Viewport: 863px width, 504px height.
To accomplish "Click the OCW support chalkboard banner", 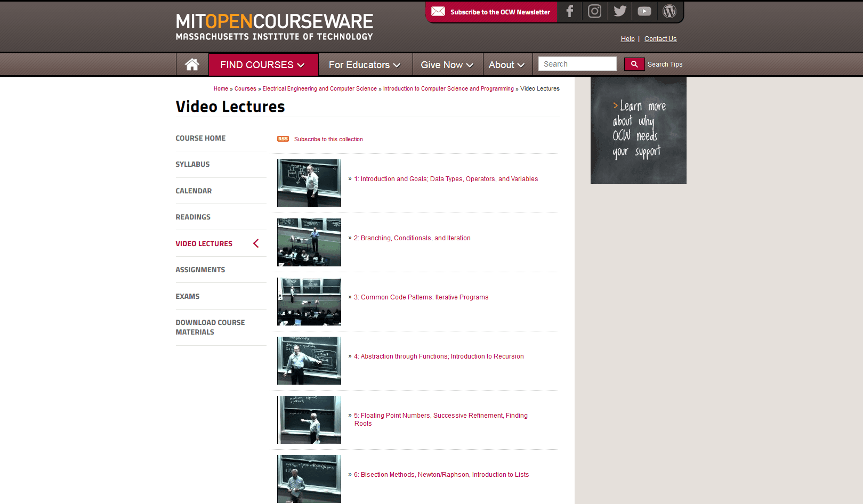I will (x=638, y=130).
